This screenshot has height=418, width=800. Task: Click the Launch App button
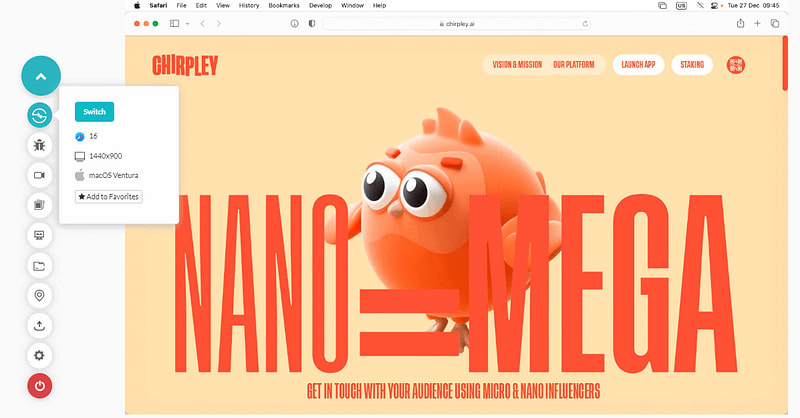click(638, 65)
